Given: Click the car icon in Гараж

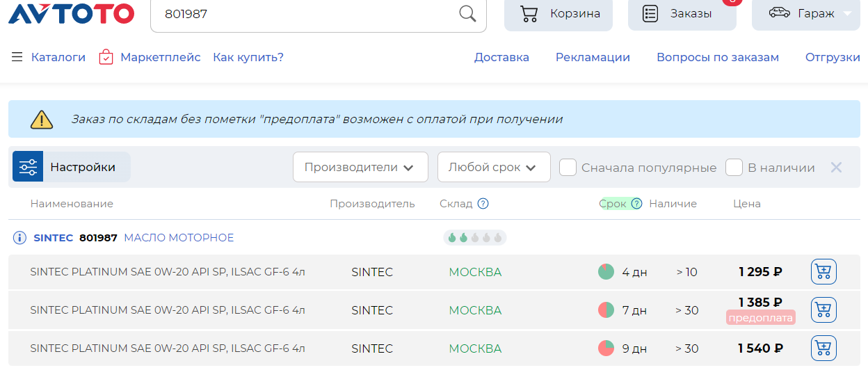Looking at the screenshot, I should (779, 13).
